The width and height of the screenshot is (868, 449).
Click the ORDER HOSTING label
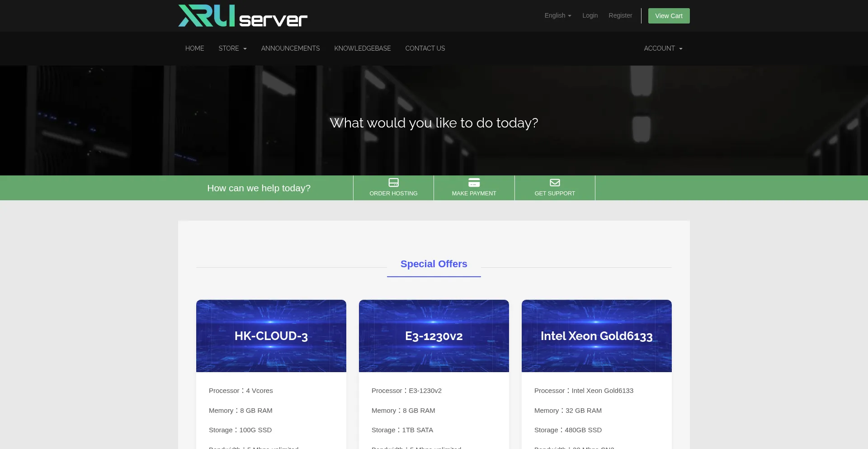coord(393,194)
